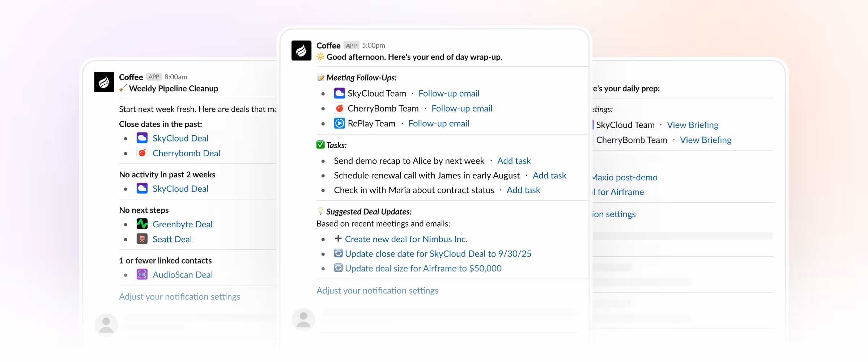The height and width of the screenshot is (362, 868).
Task: Add task for Send demo recap to Alice
Action: (514, 161)
